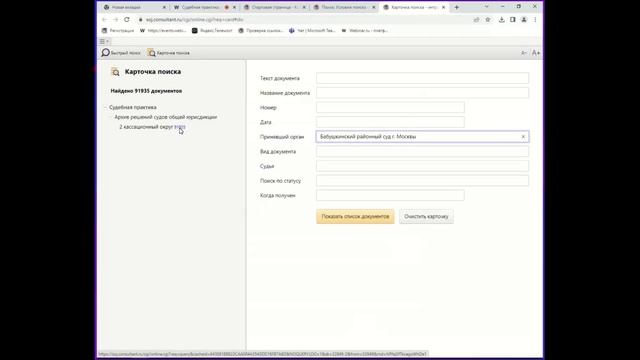Focus the Судья field
The width and height of the screenshot is (640, 360).
point(422,166)
